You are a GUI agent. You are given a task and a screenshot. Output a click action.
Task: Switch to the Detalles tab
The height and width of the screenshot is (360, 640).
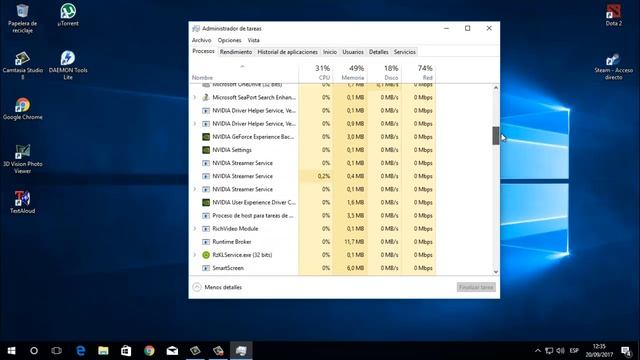click(378, 52)
